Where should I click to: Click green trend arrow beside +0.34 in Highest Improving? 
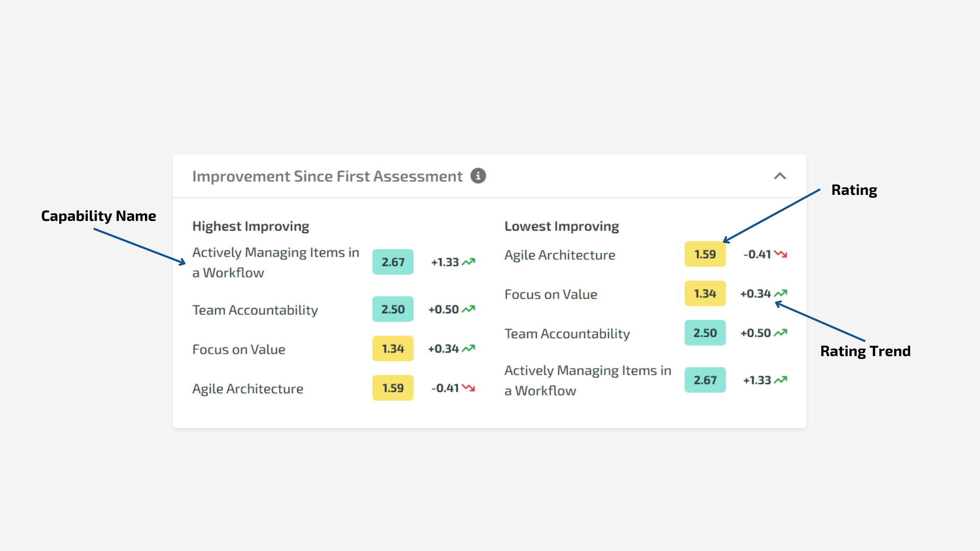point(469,348)
